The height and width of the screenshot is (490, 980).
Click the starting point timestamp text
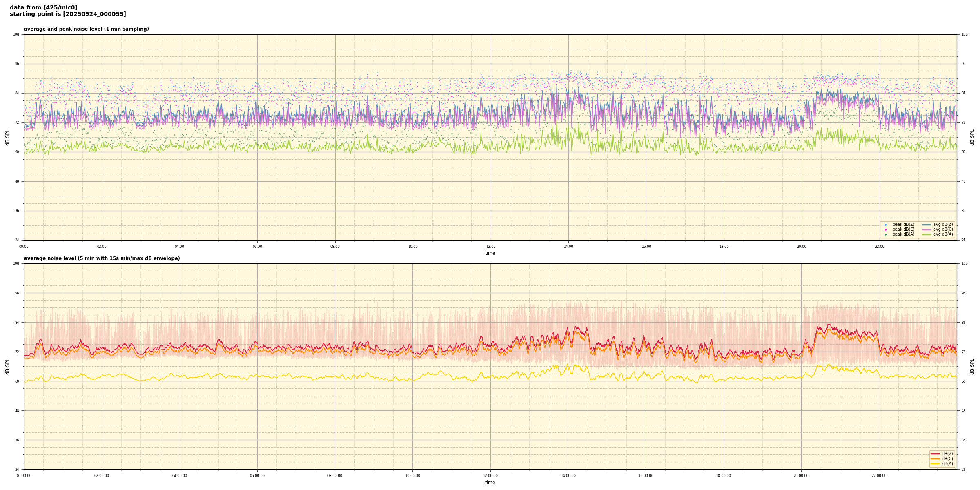[68, 14]
